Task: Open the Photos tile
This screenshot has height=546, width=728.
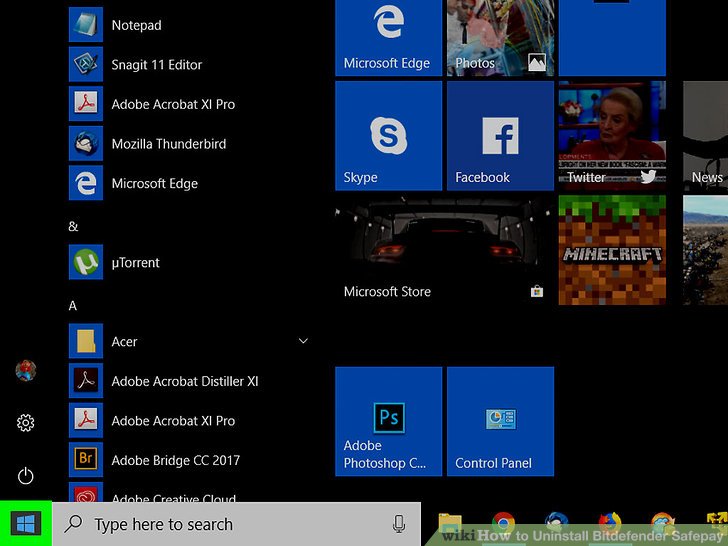Action: coord(500,37)
